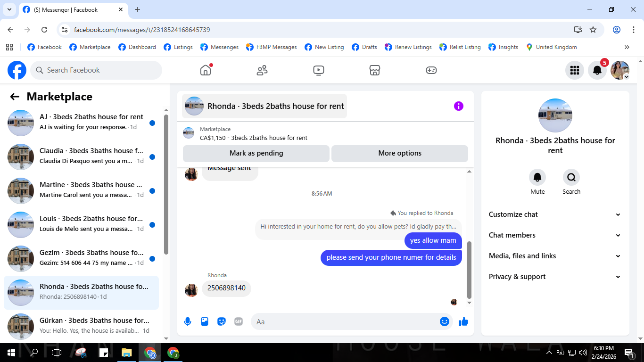
Task: Click the back arrow next to Marketplace
Action: click(15, 97)
